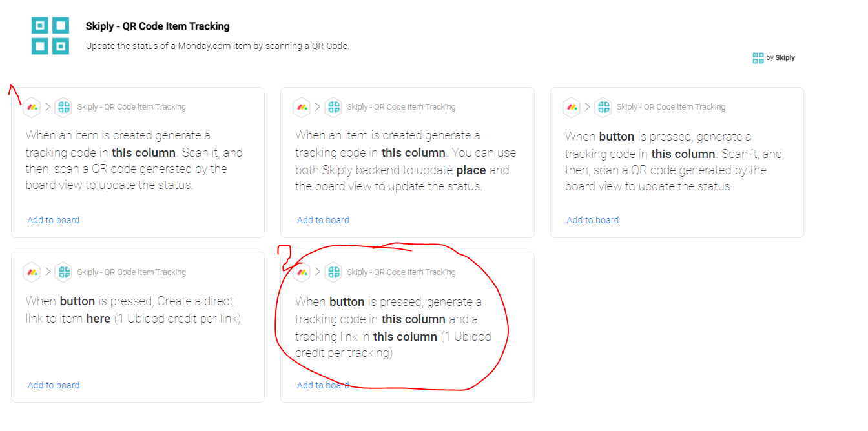868x431 pixels.
Task: Click monday icon in 'Create a direct link' card
Action: click(32, 272)
